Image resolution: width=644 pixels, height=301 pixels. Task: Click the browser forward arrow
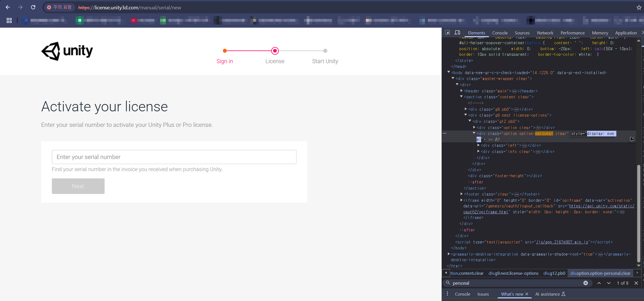point(20,7)
